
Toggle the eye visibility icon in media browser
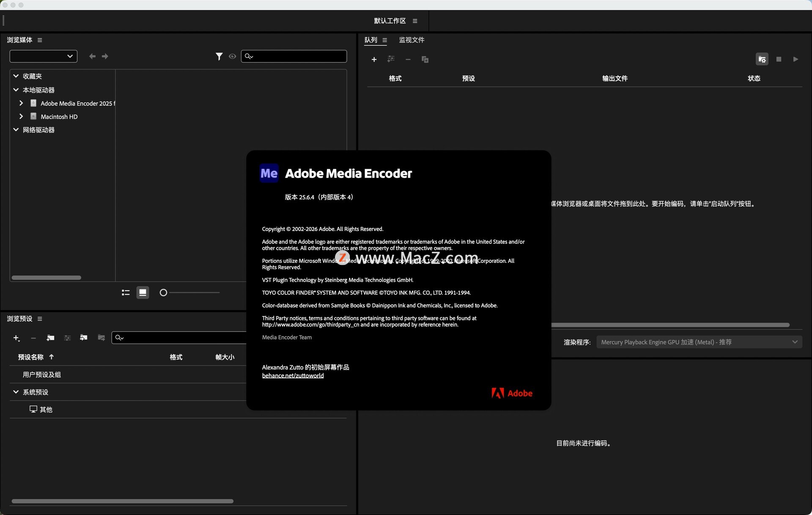pyautogui.click(x=232, y=56)
